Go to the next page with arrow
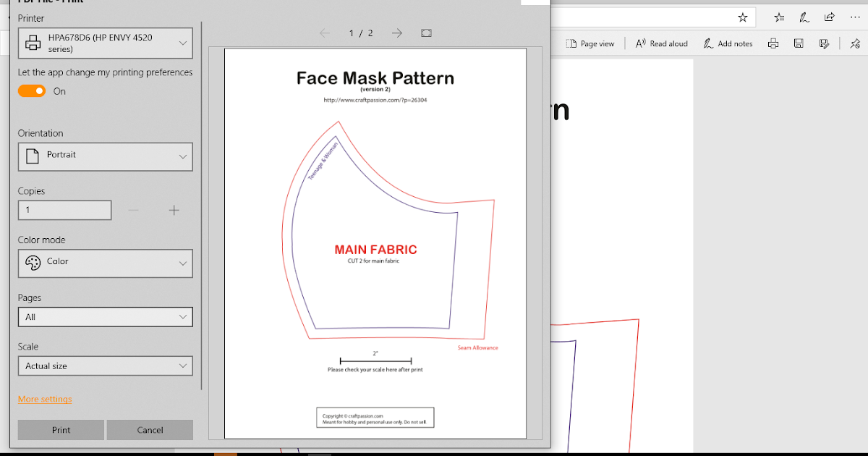Image resolution: width=868 pixels, height=456 pixels. pyautogui.click(x=396, y=33)
